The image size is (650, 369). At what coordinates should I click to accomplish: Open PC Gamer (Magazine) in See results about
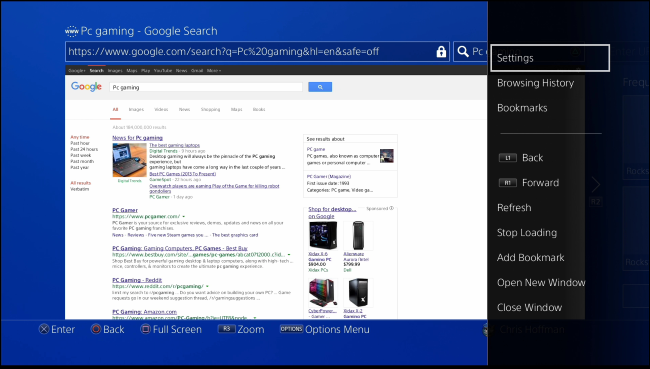pyautogui.click(x=329, y=177)
